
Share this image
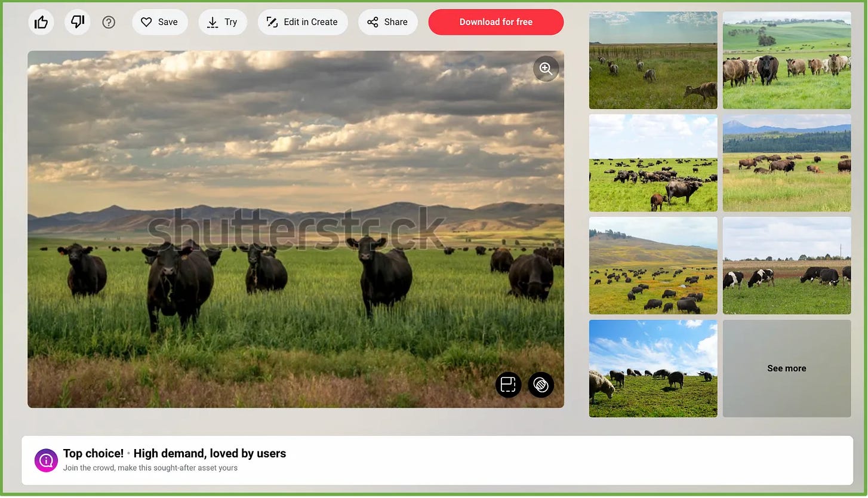tap(387, 22)
